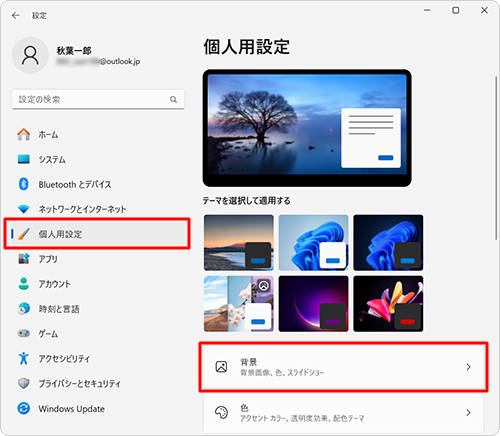Open 色 accent color settings
This screenshot has height=436, width=500.
[x=343, y=413]
